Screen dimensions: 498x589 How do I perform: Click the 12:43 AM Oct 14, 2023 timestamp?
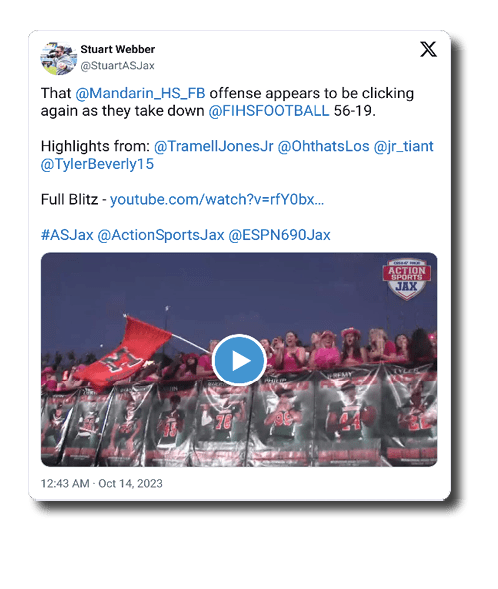tap(101, 483)
